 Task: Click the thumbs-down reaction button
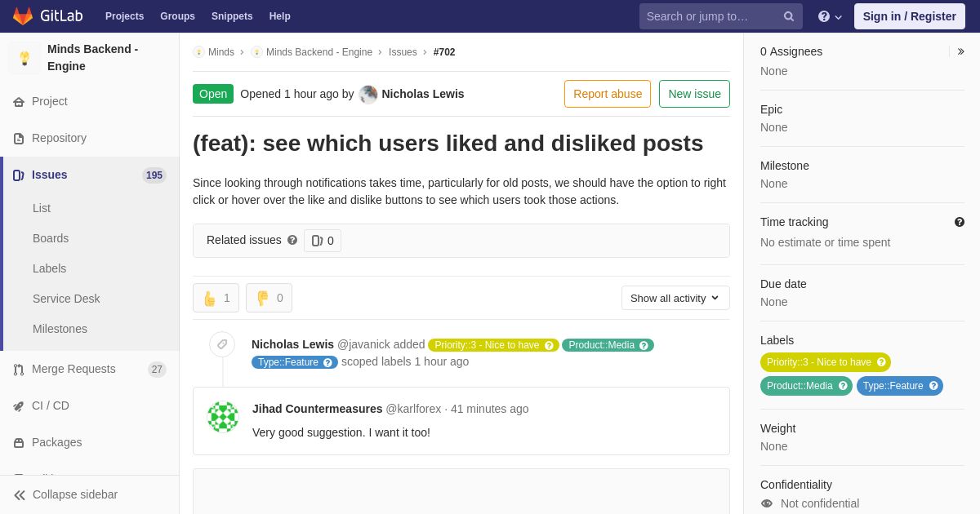point(269,298)
